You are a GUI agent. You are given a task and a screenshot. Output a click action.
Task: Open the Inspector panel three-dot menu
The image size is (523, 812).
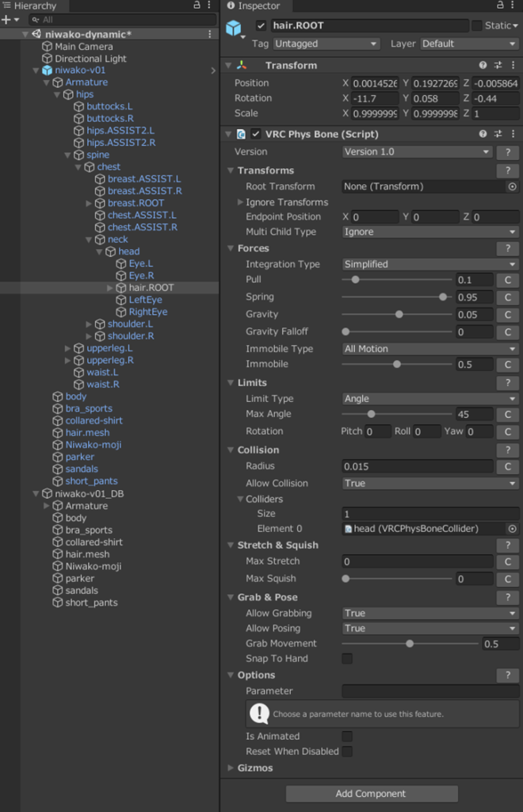tap(514, 6)
